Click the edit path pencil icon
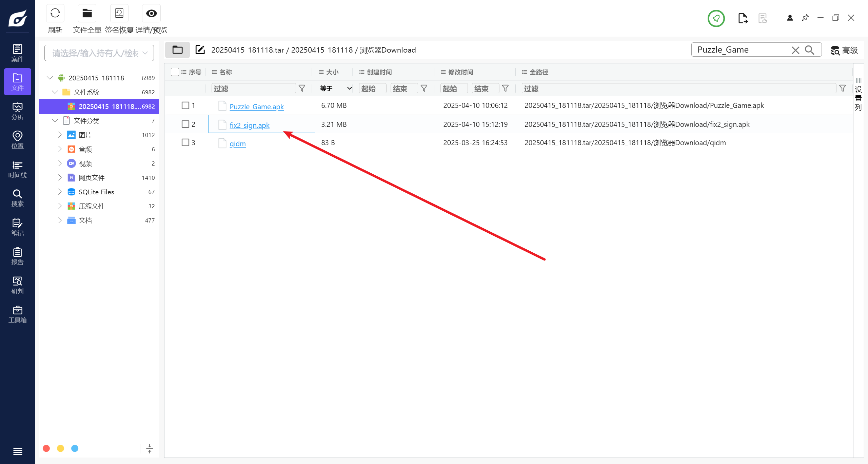Screen dimensions: 868x464 [x=200, y=50]
